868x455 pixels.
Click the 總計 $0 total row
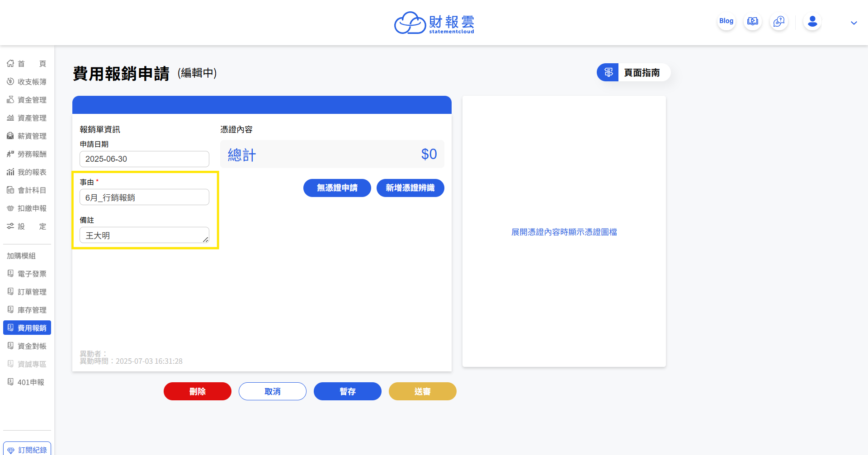click(332, 154)
